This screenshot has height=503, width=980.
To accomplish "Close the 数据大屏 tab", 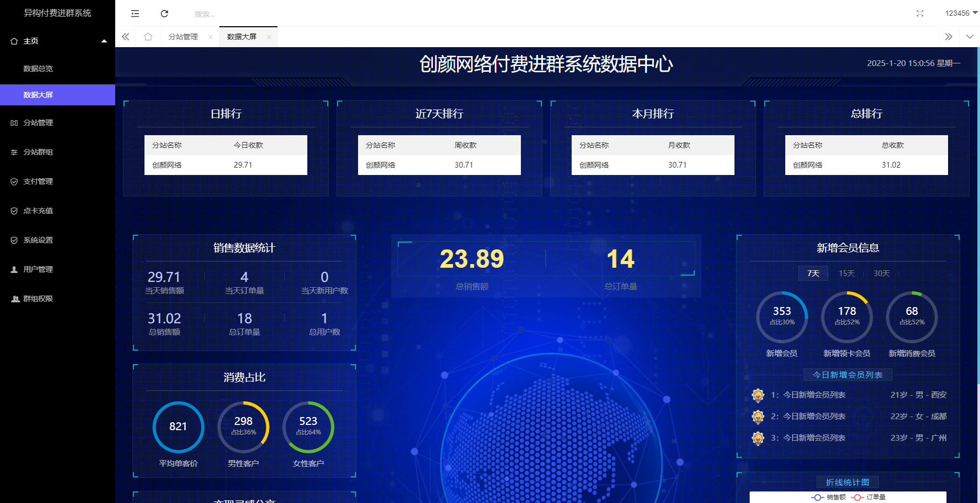I will pos(269,37).
